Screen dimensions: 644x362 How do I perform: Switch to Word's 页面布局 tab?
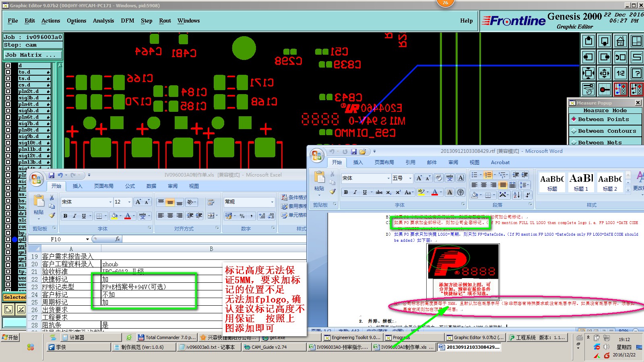384,162
